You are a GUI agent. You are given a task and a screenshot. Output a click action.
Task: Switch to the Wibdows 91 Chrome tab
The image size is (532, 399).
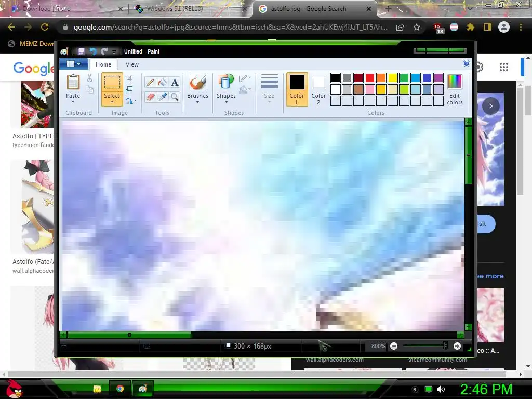(190, 9)
